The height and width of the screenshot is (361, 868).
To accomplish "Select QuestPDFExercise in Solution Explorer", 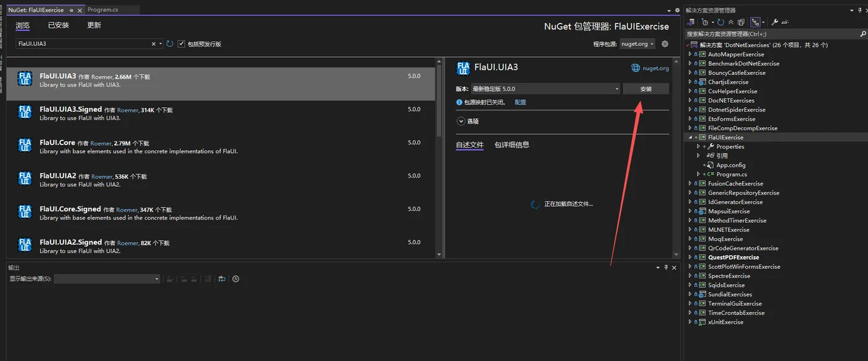I will (x=733, y=257).
